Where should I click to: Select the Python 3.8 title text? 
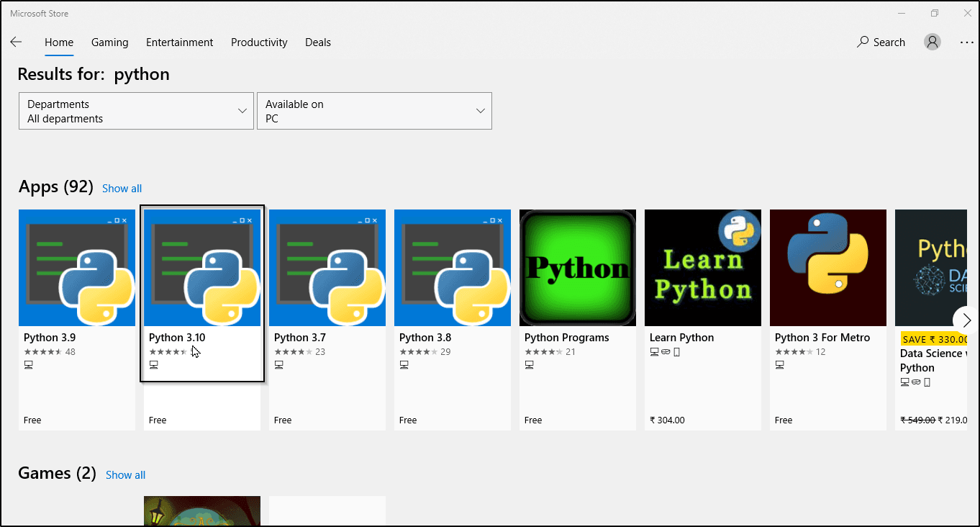tap(425, 338)
